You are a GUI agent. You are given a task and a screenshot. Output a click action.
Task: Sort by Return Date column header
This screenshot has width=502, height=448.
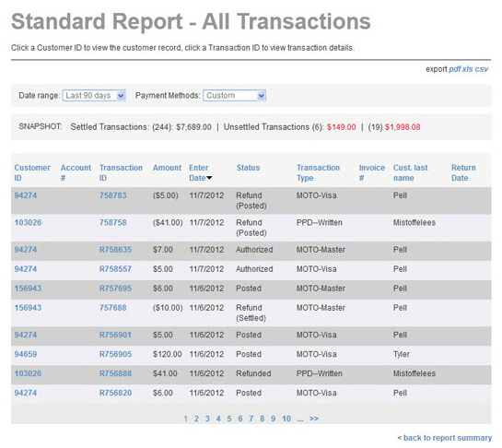[x=463, y=172]
